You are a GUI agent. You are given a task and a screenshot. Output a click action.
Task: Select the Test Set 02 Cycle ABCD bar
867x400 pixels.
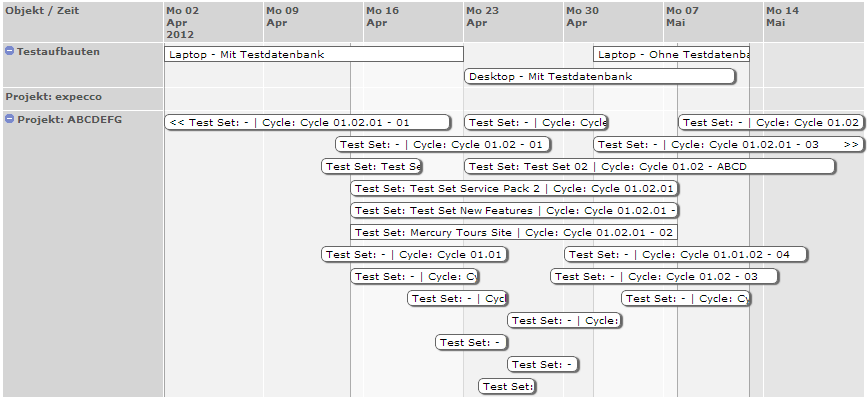649,166
